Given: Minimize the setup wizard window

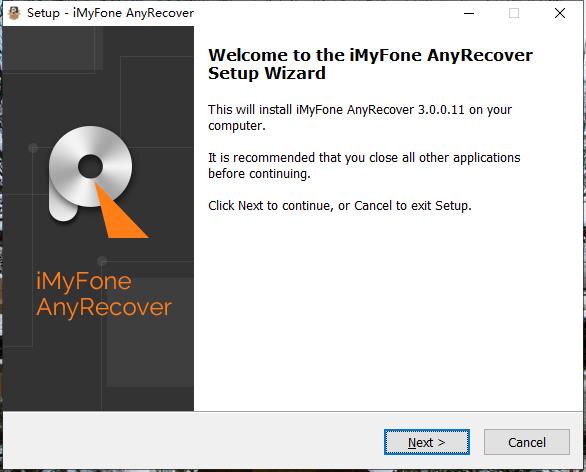Looking at the screenshot, I should point(469,13).
